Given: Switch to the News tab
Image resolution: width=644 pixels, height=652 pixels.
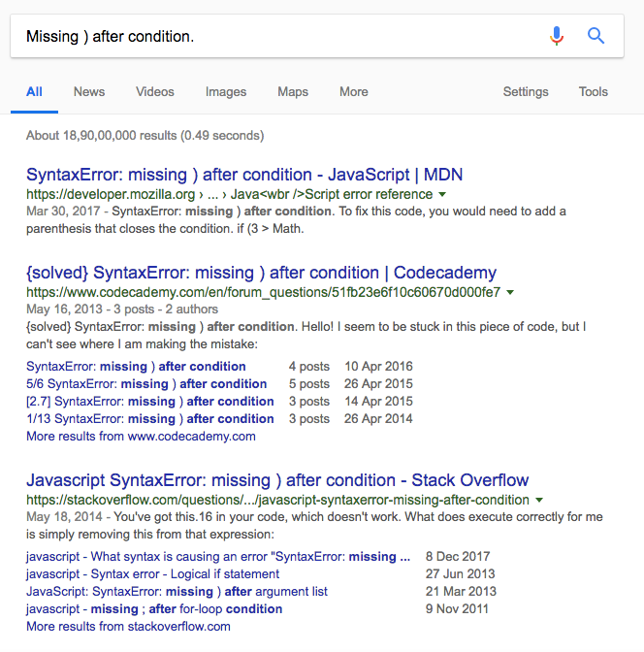Looking at the screenshot, I should pos(89,92).
